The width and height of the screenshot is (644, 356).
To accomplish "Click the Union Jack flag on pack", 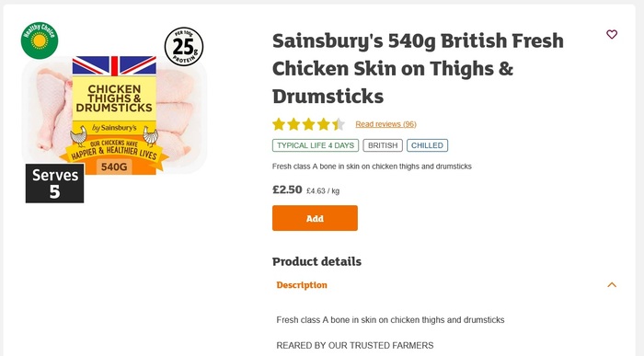I will [114, 65].
